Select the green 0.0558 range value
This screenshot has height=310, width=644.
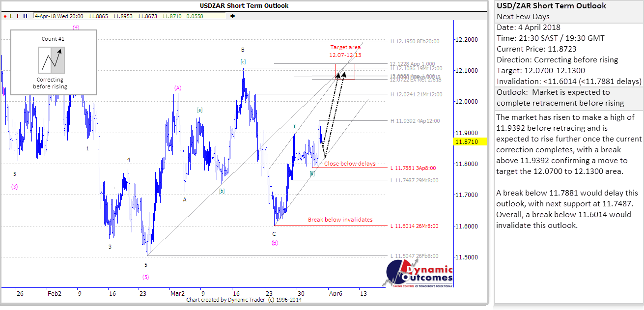(195, 16)
